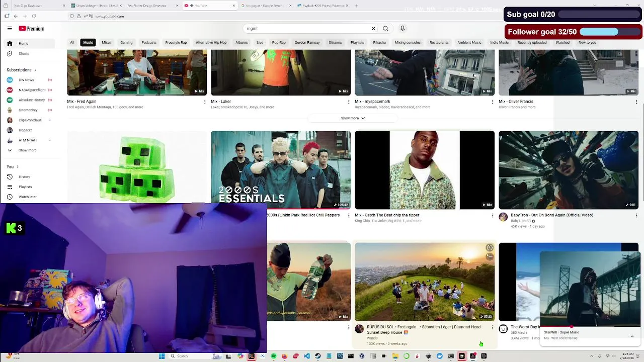Open the ClipsVonClaus subscription
Viewport: 644px width, 362px height.
30,120
